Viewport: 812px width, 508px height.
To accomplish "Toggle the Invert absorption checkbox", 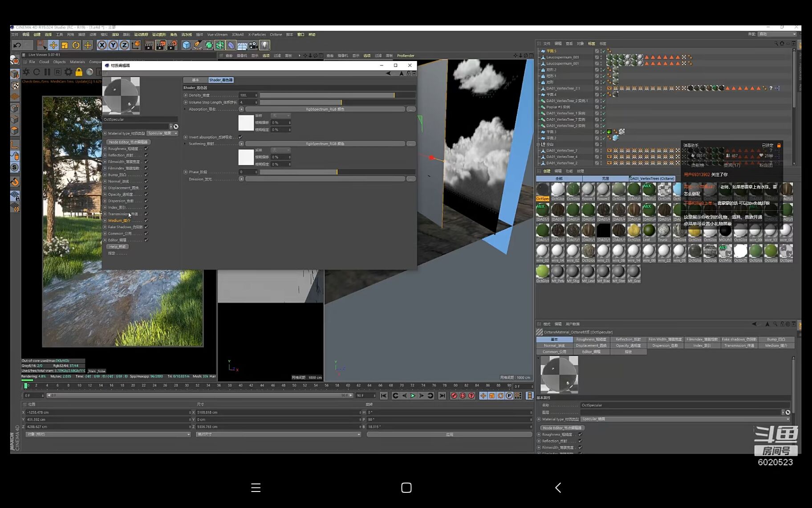I will point(240,137).
